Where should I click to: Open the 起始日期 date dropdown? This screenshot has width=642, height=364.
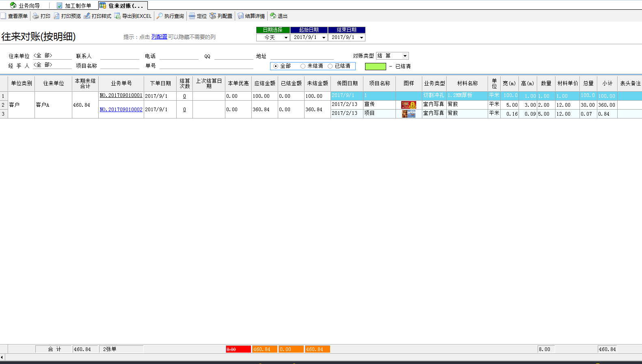(324, 38)
